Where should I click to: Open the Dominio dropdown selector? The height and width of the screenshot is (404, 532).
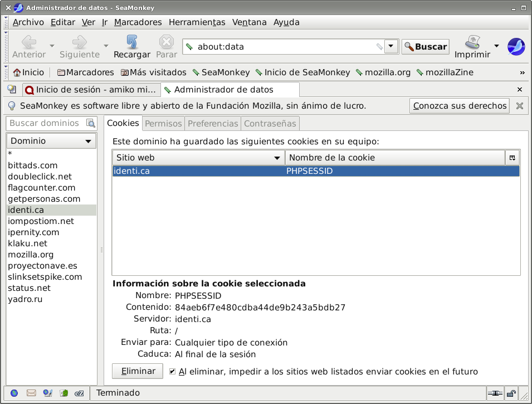point(51,141)
